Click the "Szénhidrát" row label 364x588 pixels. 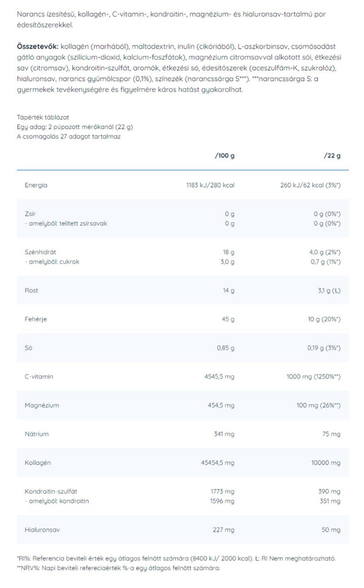40,252
